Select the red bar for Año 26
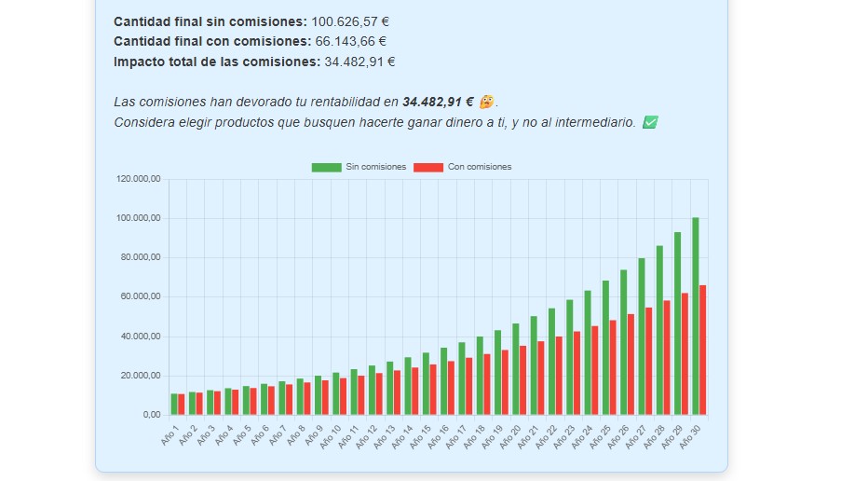 (631, 364)
